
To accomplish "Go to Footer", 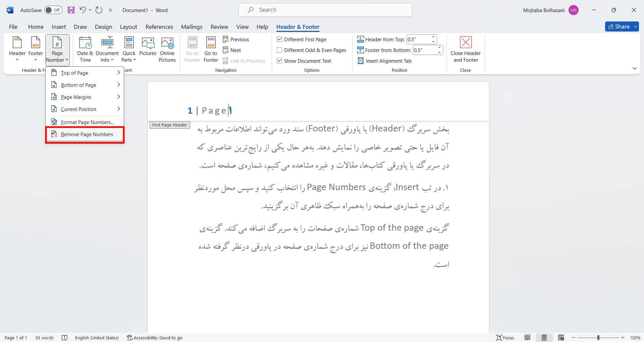I will [211, 50].
